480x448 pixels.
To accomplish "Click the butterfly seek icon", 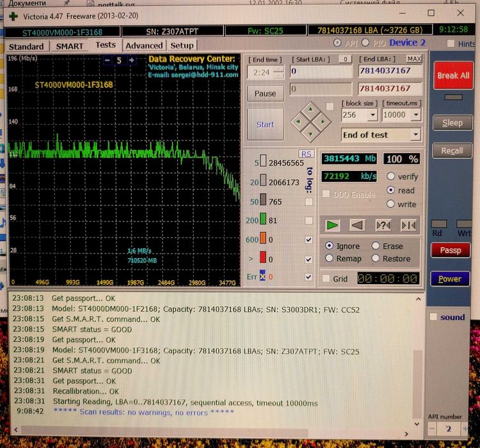I will pos(408,225).
